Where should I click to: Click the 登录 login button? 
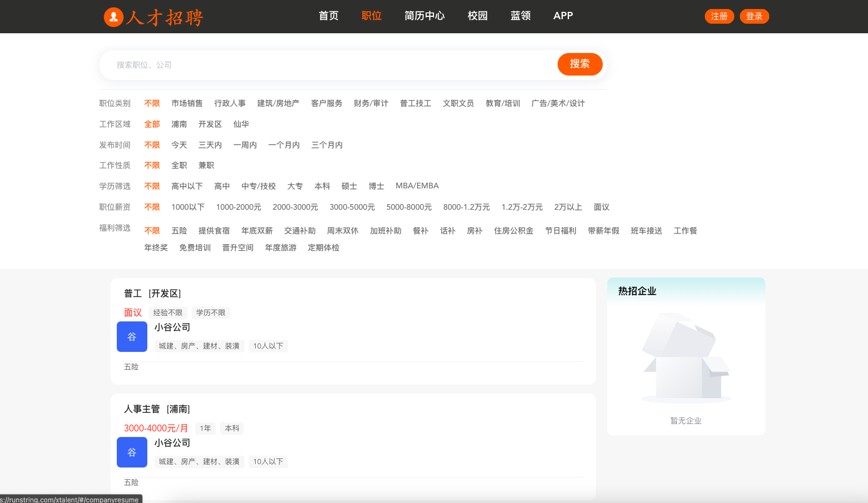coord(754,16)
